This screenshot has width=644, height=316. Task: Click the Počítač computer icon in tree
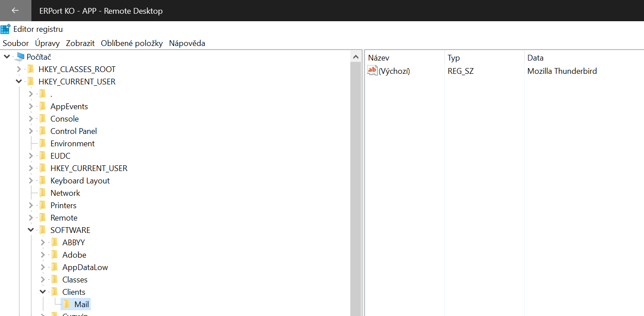click(x=19, y=57)
